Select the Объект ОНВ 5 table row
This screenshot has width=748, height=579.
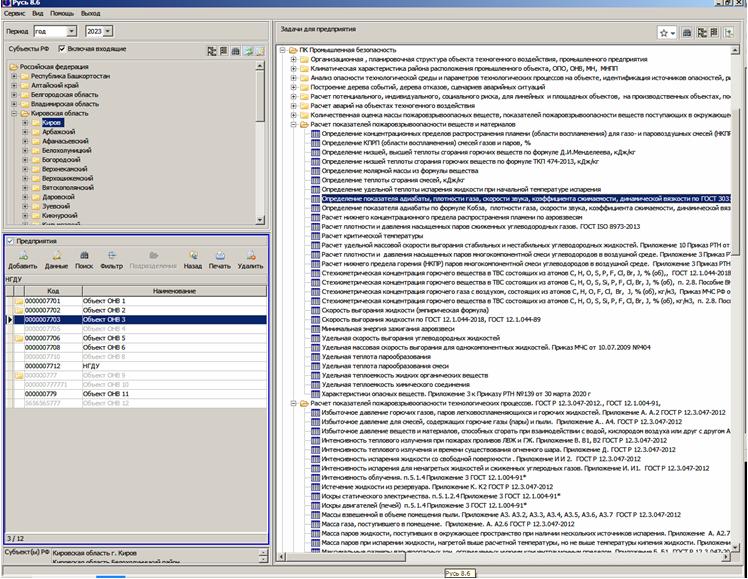(x=136, y=339)
